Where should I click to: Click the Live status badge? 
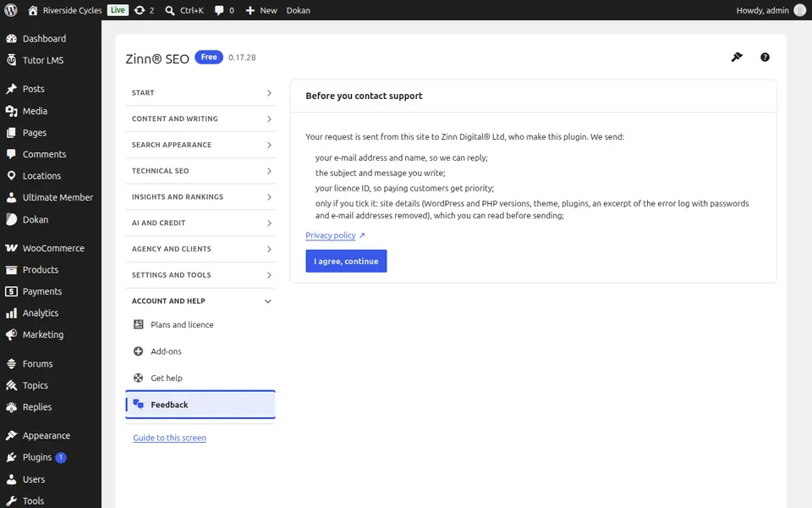[x=118, y=10]
